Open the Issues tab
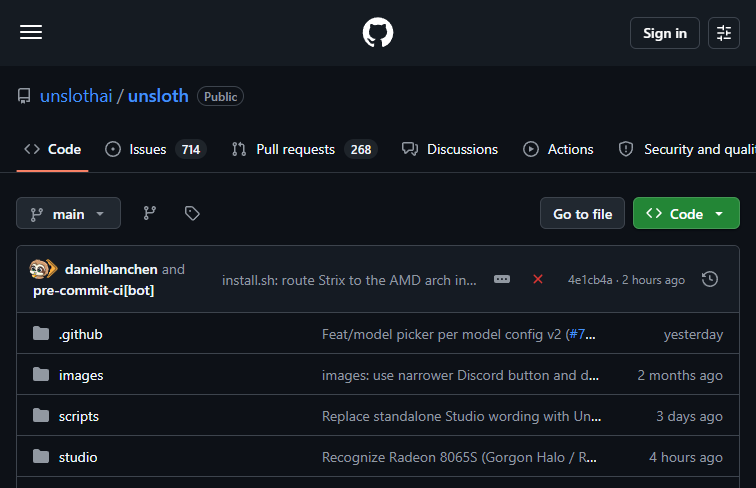 pos(156,149)
